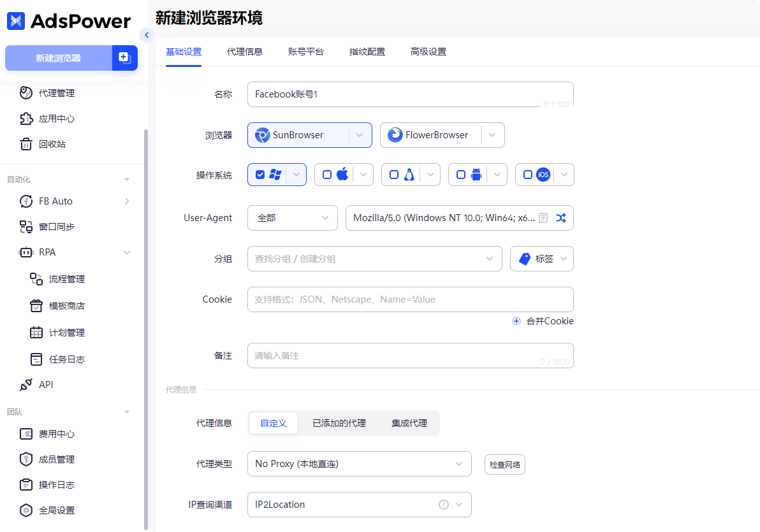The height and width of the screenshot is (532, 760).
Task: Open 代理管理 in the sidebar
Action: (47, 93)
